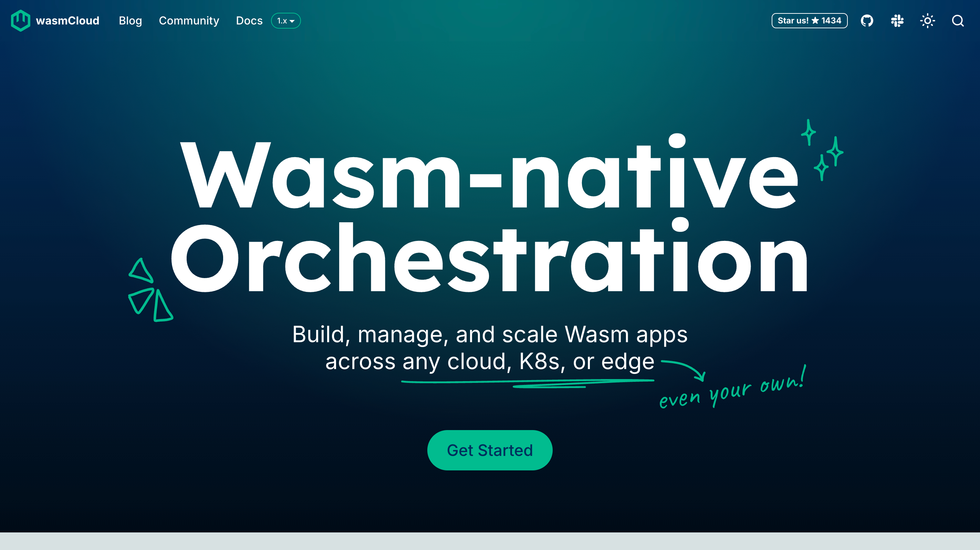Toggle the theme switcher control
The width and height of the screenshot is (980, 550).
928,20
